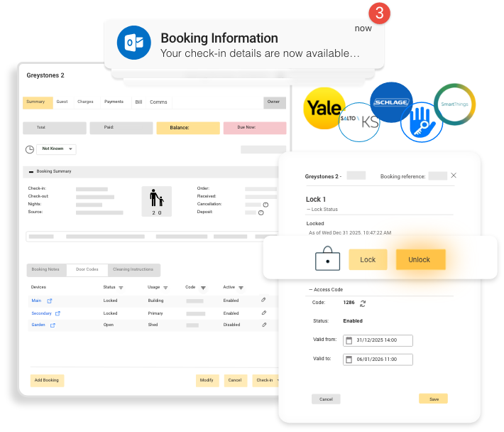The width and height of the screenshot is (504, 432).
Task: Switch to the Guest tab
Action: click(62, 102)
